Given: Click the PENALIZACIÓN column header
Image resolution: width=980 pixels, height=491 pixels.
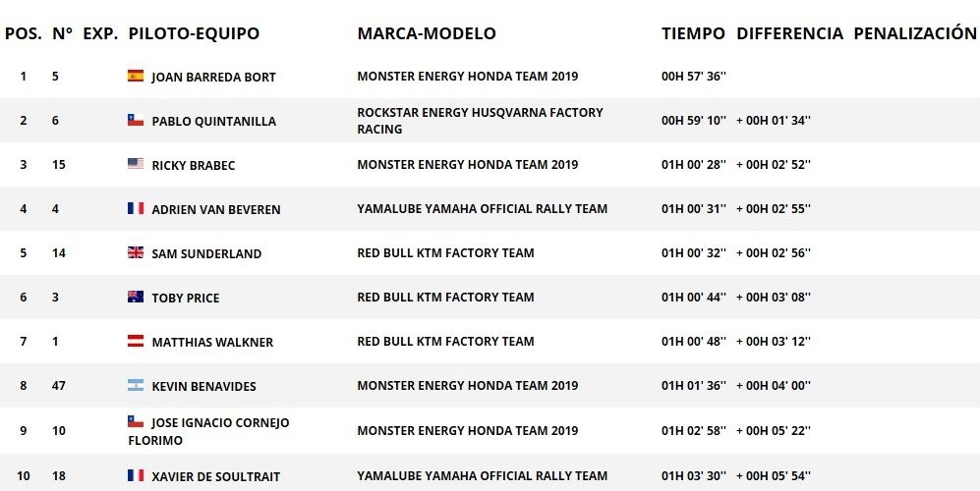Looking at the screenshot, I should point(914,33).
